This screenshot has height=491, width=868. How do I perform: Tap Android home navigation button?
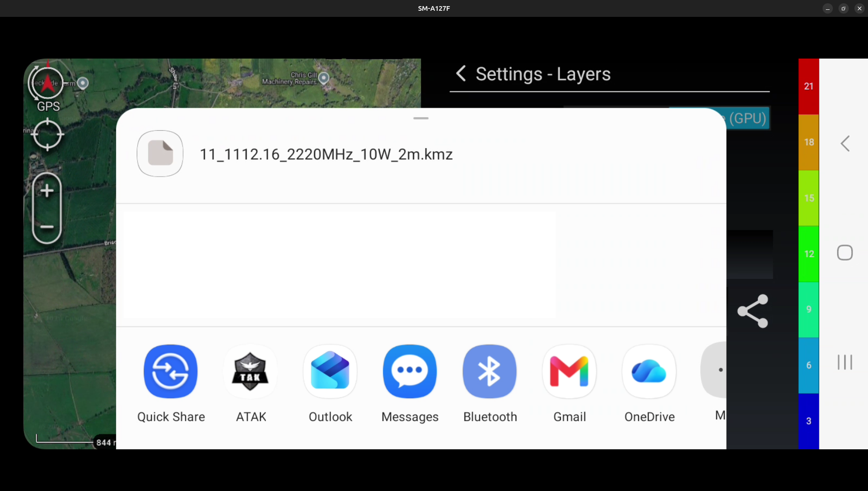(845, 253)
